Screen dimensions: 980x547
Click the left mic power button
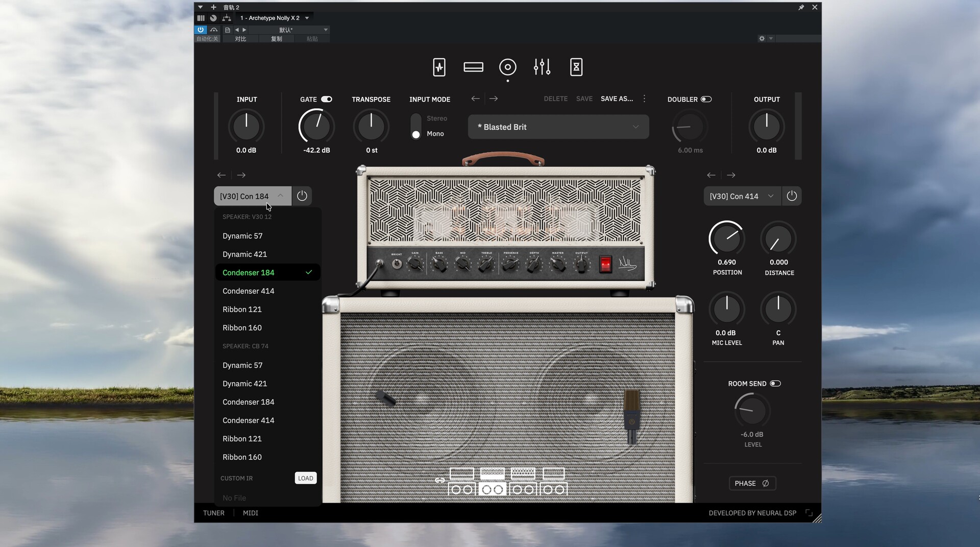pyautogui.click(x=302, y=196)
